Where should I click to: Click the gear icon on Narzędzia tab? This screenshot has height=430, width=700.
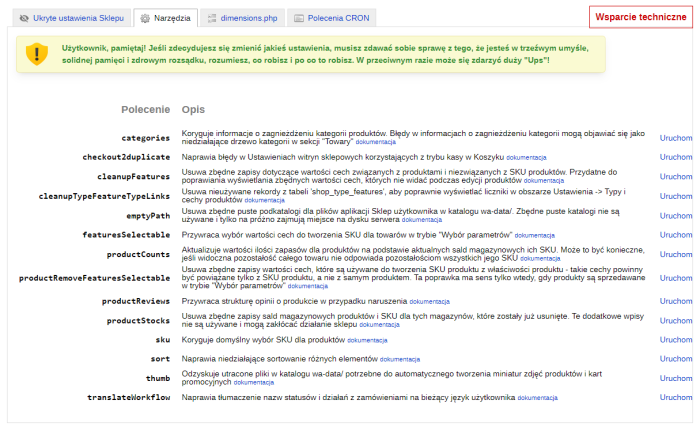146,18
